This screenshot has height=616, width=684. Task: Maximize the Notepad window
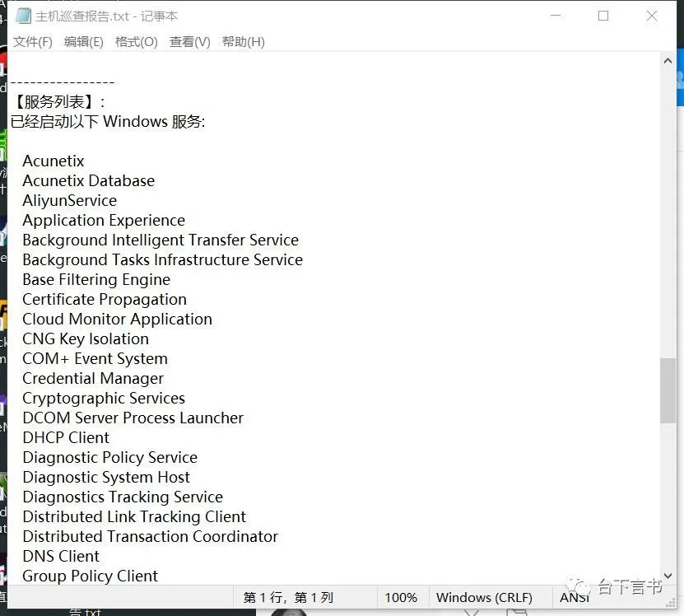(603, 16)
